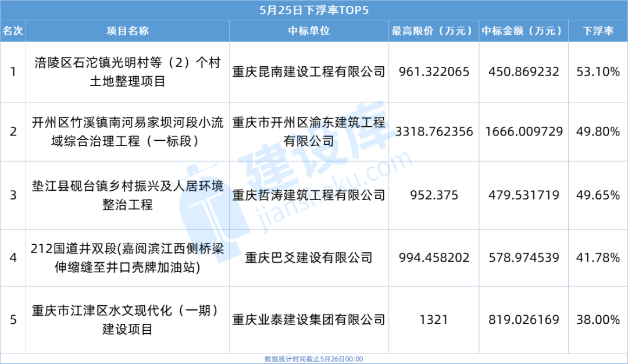The height and width of the screenshot is (364, 628).
Task: Click the "名次" column header
Action: (13, 31)
